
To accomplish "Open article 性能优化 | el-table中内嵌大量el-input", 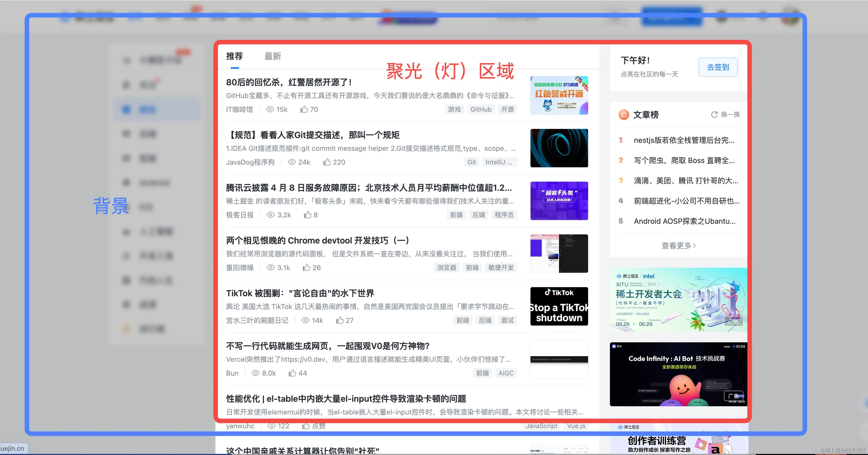I will (x=346, y=399).
